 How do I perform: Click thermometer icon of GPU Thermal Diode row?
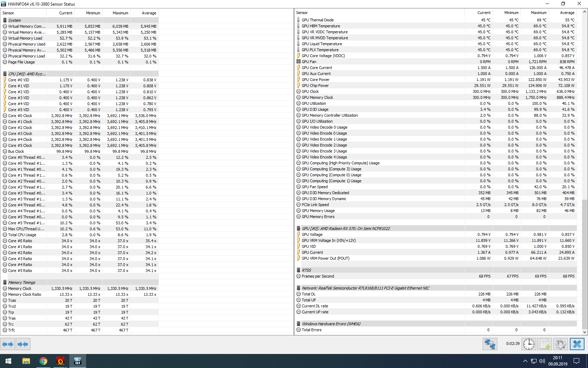click(299, 20)
